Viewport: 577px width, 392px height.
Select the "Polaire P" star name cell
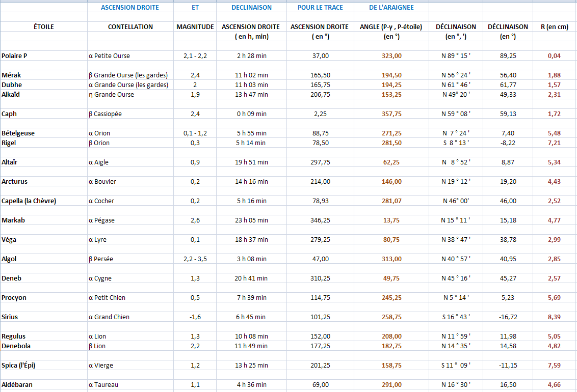pos(14,56)
